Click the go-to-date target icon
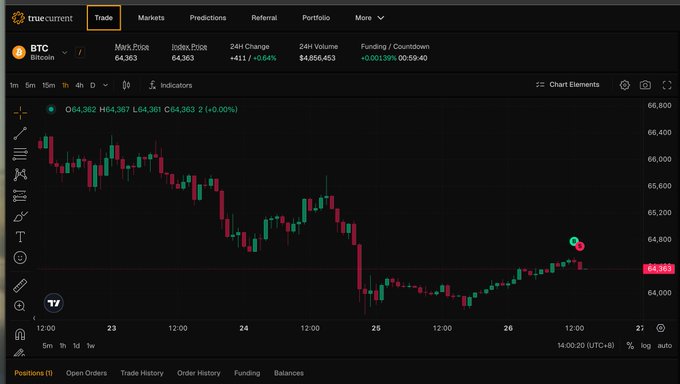Screen dimensions: 680x384 click(x=660, y=328)
